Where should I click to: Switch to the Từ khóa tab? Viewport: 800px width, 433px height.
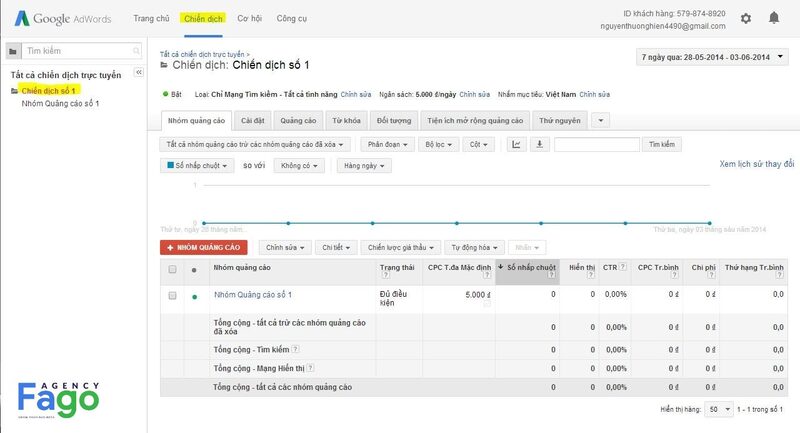346,120
